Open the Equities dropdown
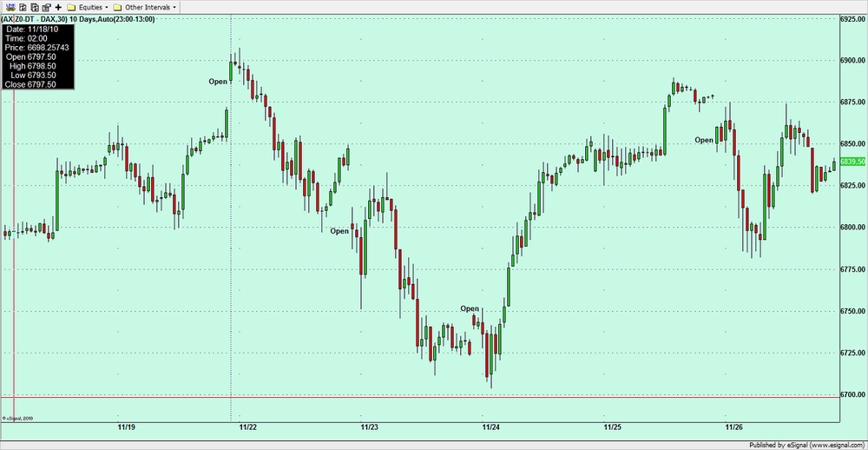Image resolution: width=868 pixels, height=450 pixels. 93,8
